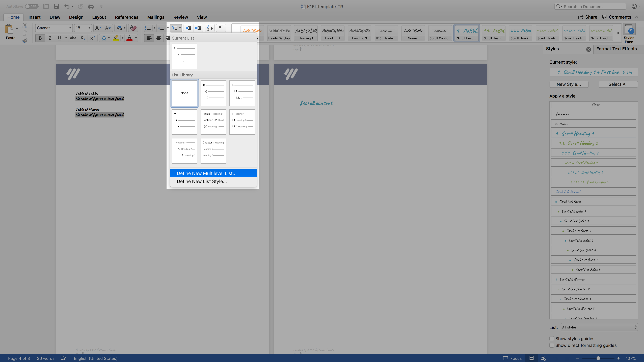The height and width of the screenshot is (362, 644).
Task: Click the Select All button
Action: (618, 84)
